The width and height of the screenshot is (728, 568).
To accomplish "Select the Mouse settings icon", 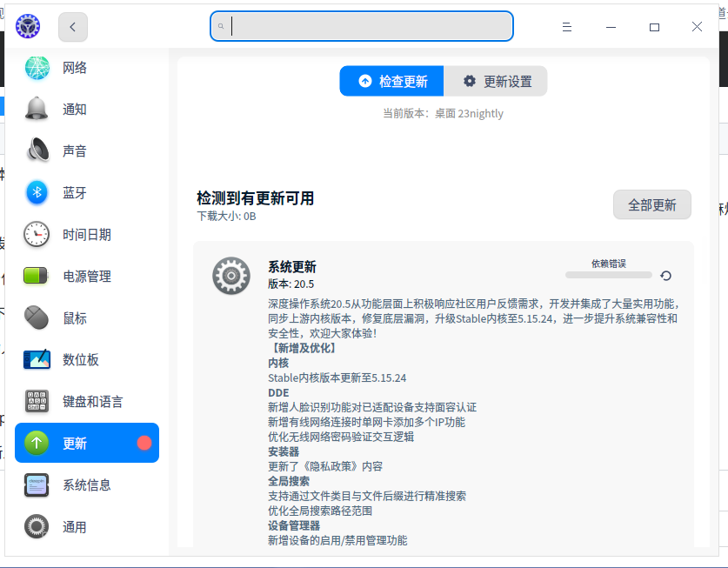I will click(36, 317).
